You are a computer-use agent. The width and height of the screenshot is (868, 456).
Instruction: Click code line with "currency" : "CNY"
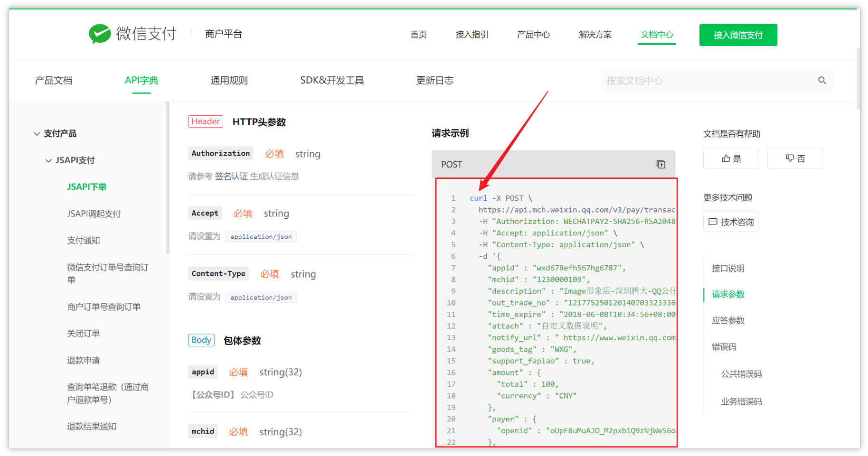tap(536, 396)
